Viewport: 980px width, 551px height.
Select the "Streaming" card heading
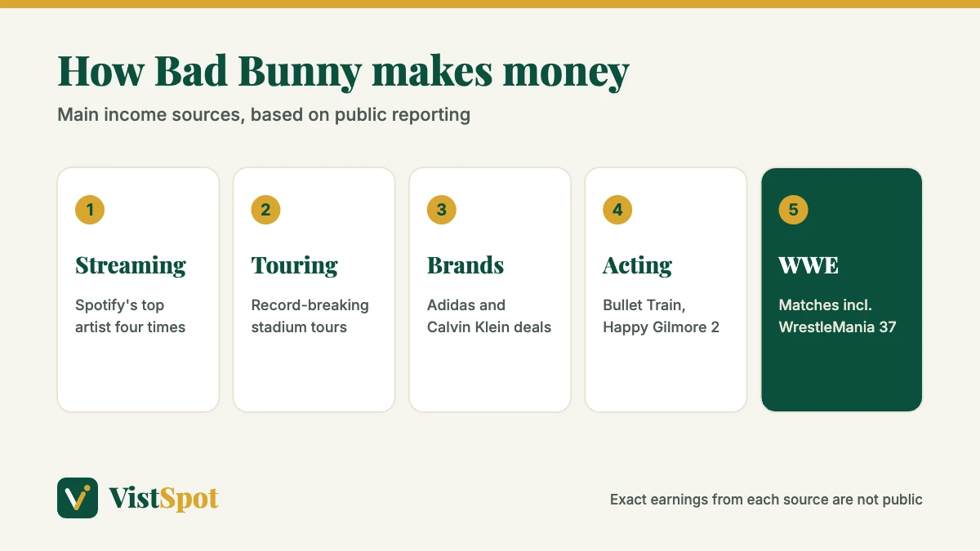coord(131,265)
